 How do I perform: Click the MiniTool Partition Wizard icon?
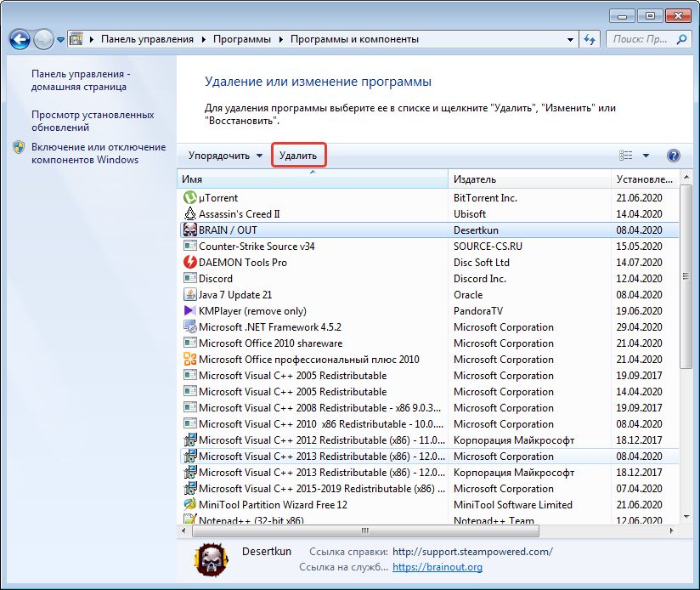pyautogui.click(x=190, y=504)
